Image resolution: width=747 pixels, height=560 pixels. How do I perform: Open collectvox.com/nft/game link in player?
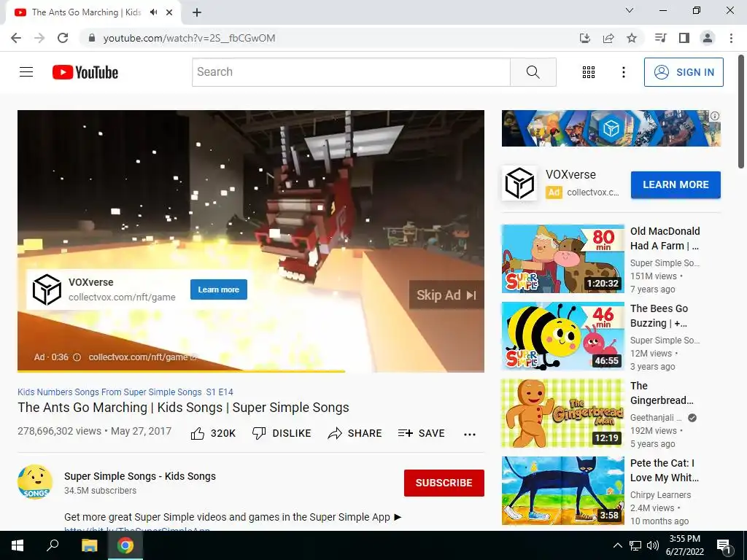(x=142, y=357)
